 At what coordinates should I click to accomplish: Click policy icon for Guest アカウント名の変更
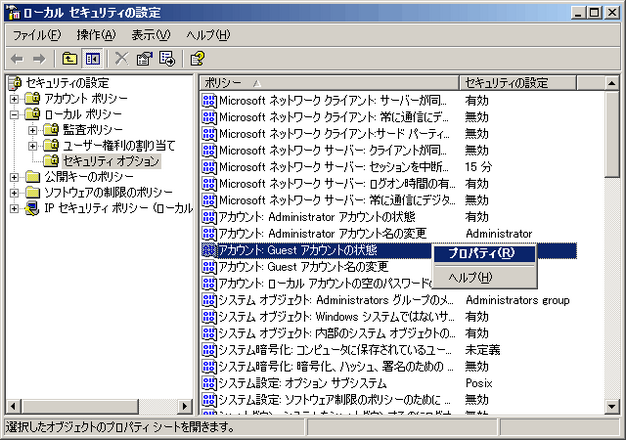(209, 267)
